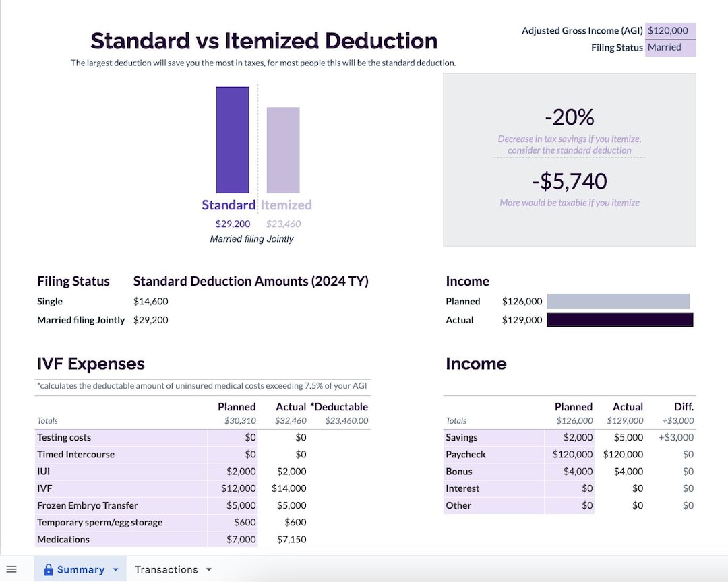Switch to the Transactions sheet tab

pos(166,569)
